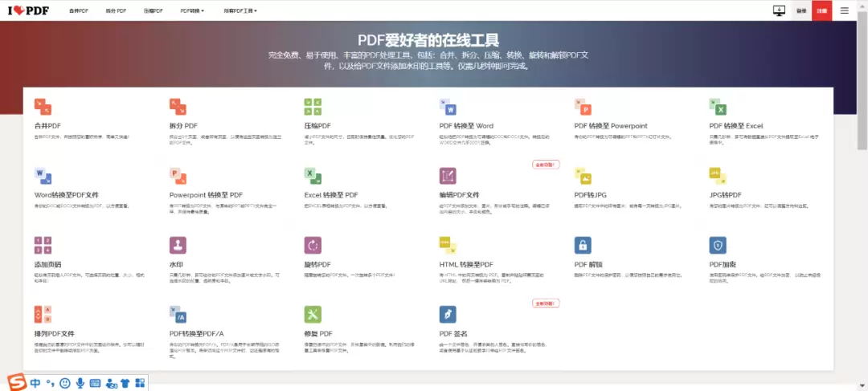
Task: Open the hamburger menu in the header
Action: click(x=844, y=10)
